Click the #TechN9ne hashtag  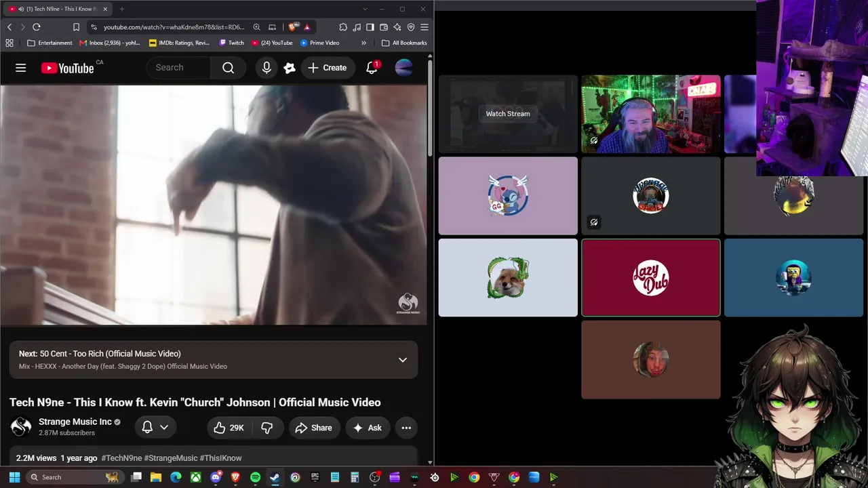[x=121, y=458]
